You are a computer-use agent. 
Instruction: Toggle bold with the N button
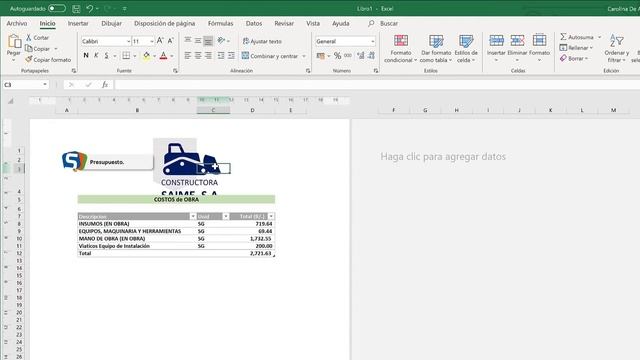[x=86, y=56]
